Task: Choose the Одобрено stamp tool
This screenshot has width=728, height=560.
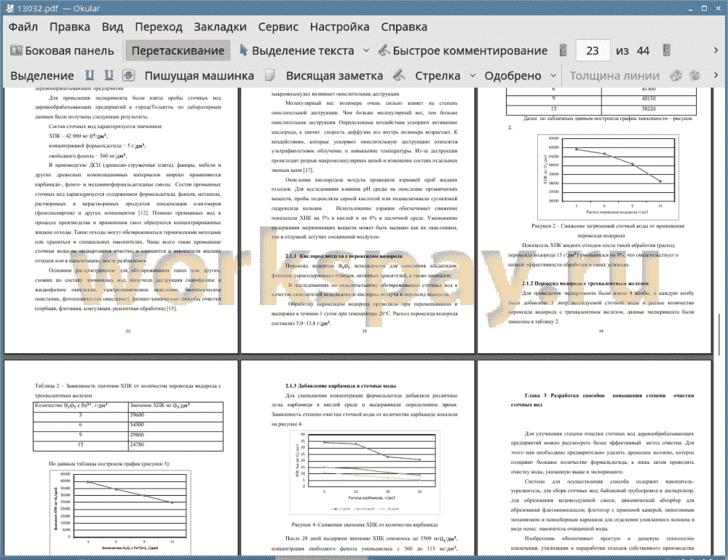Action: click(513, 76)
